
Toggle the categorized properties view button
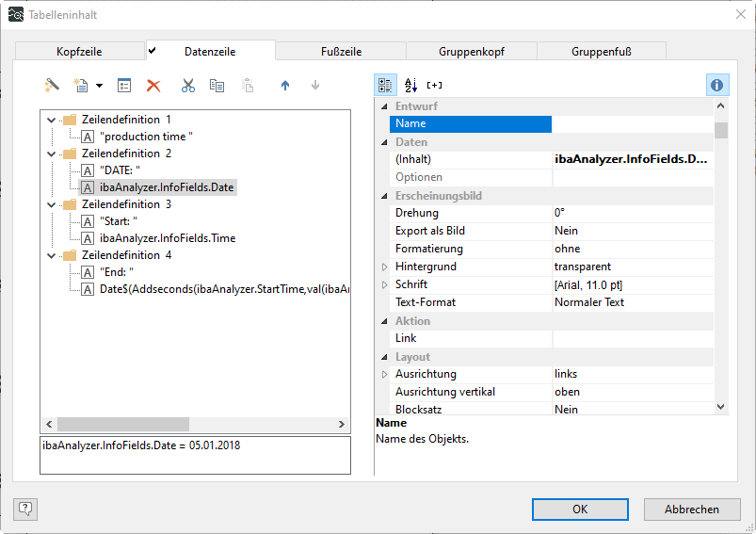click(385, 85)
